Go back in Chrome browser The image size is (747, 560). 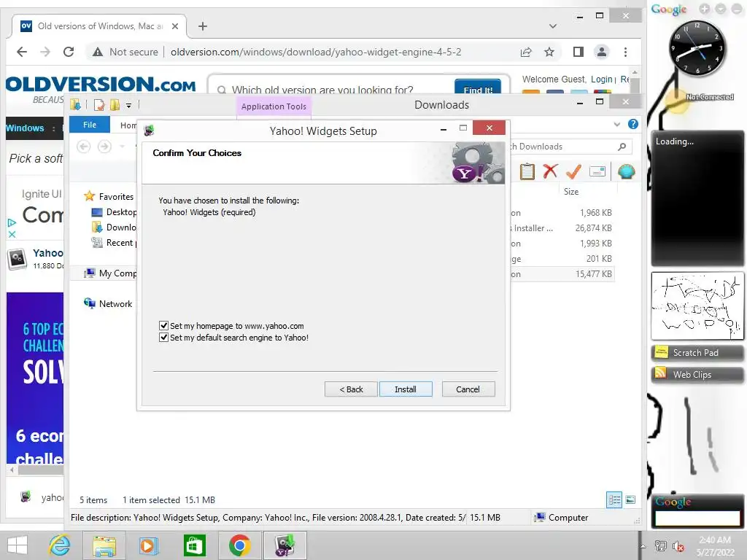tap(22, 52)
